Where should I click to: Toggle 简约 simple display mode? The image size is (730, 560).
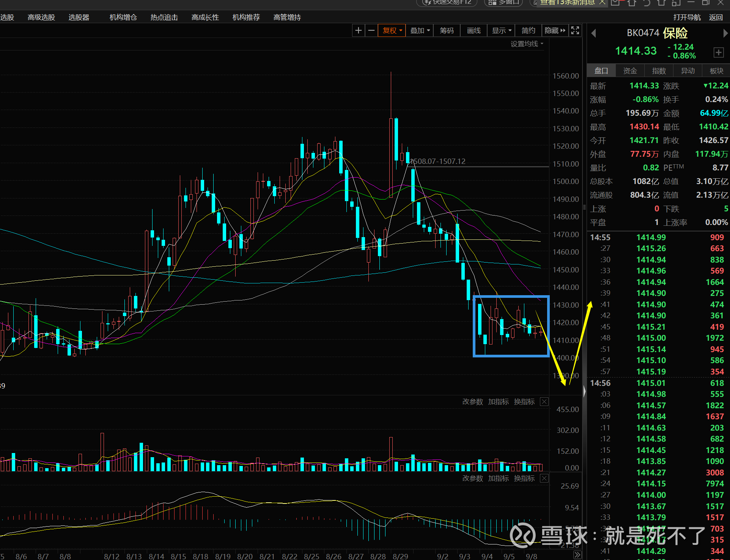click(x=528, y=30)
